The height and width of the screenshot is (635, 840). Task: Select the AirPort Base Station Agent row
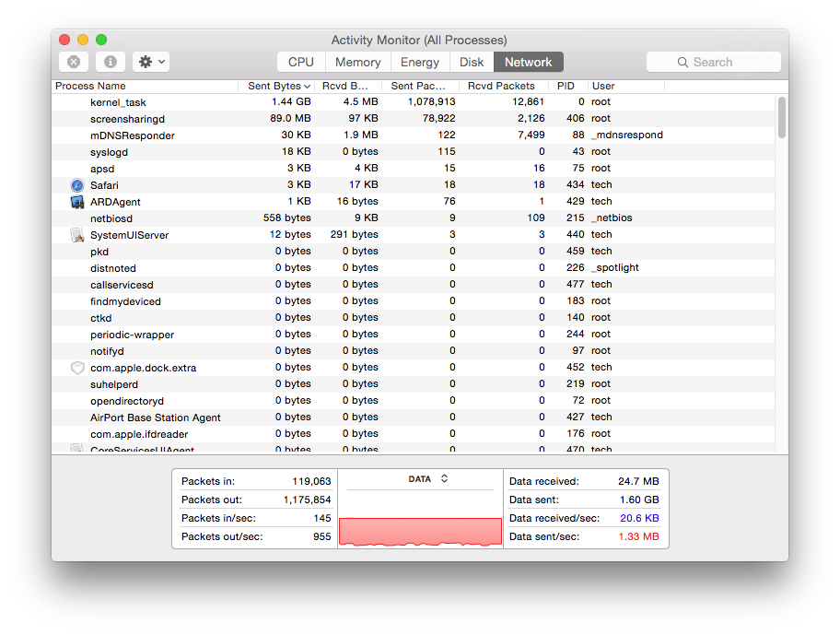click(413, 417)
